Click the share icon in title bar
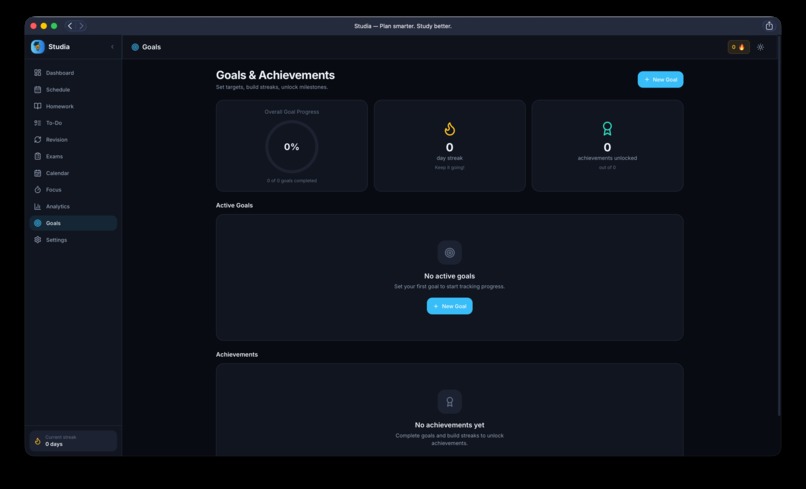Screen dimensions: 806x489 click(769, 26)
